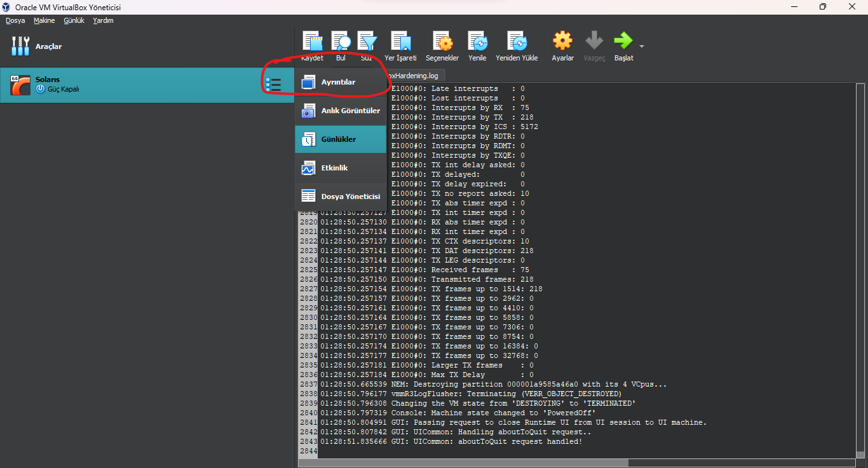
Task: Click the 'TX no report asked: 10' line
Action: click(x=461, y=193)
